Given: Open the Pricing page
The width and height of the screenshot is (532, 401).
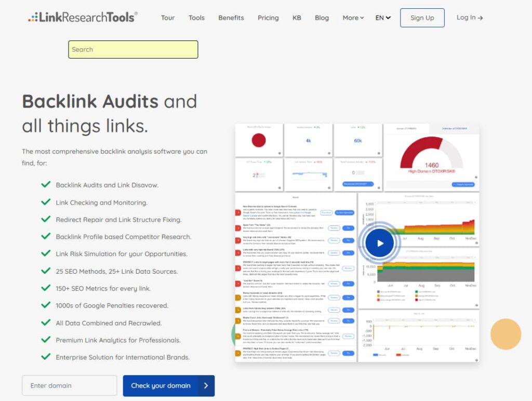Looking at the screenshot, I should [268, 18].
